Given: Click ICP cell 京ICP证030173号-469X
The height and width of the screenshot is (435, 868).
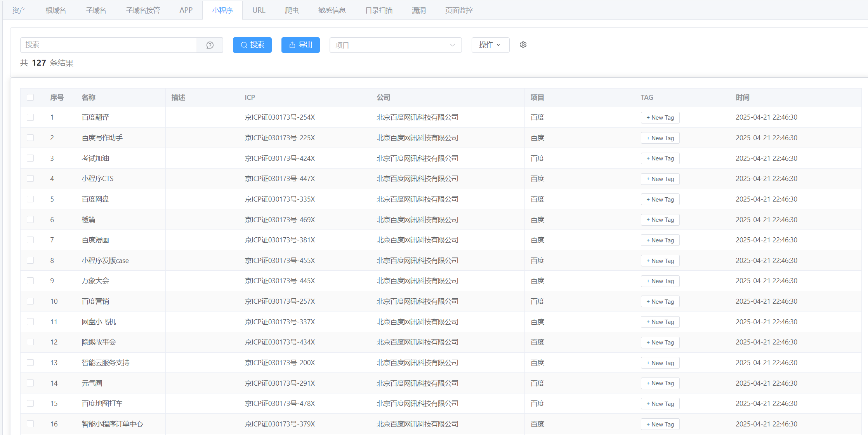Looking at the screenshot, I should [280, 220].
